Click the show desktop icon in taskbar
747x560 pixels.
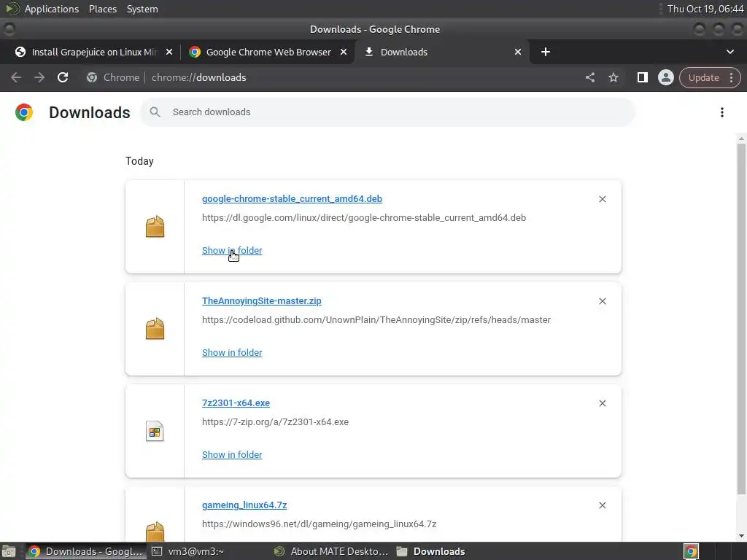(x=9, y=551)
